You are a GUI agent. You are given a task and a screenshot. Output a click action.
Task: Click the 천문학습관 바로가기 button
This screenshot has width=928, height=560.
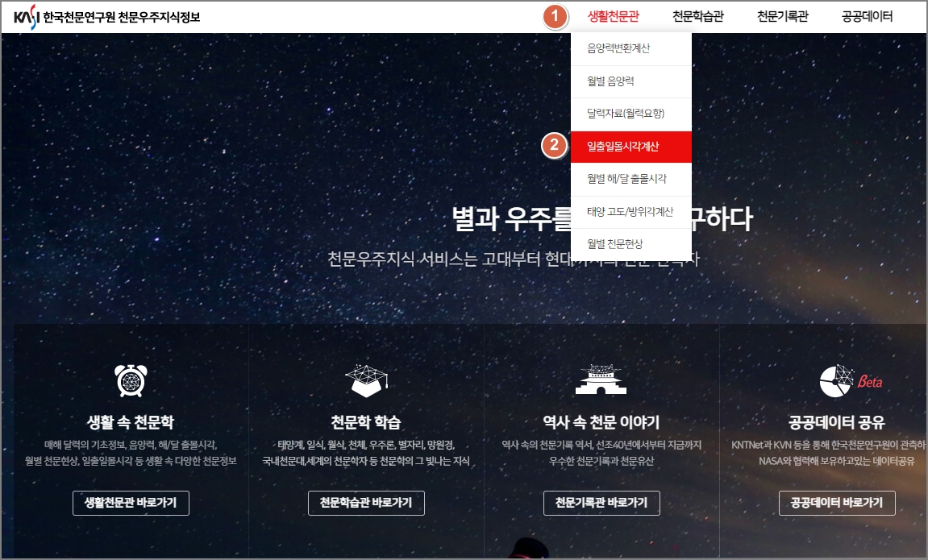(x=366, y=503)
